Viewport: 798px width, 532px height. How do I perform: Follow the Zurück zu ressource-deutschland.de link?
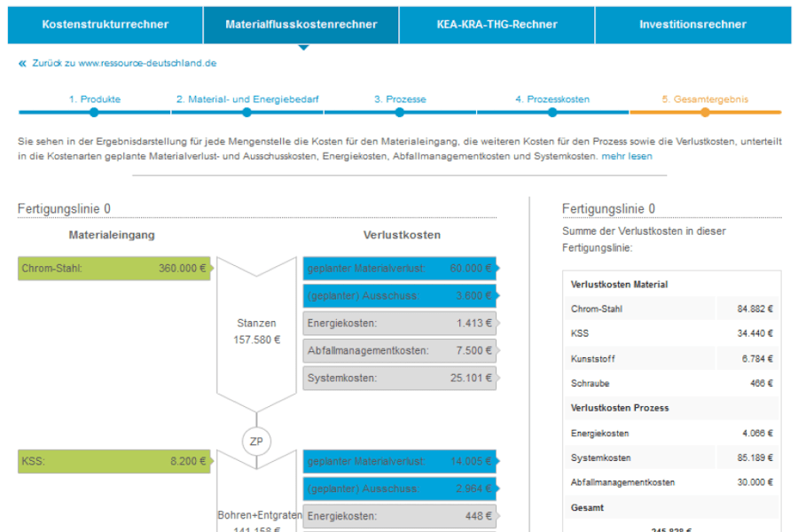pyautogui.click(x=124, y=64)
